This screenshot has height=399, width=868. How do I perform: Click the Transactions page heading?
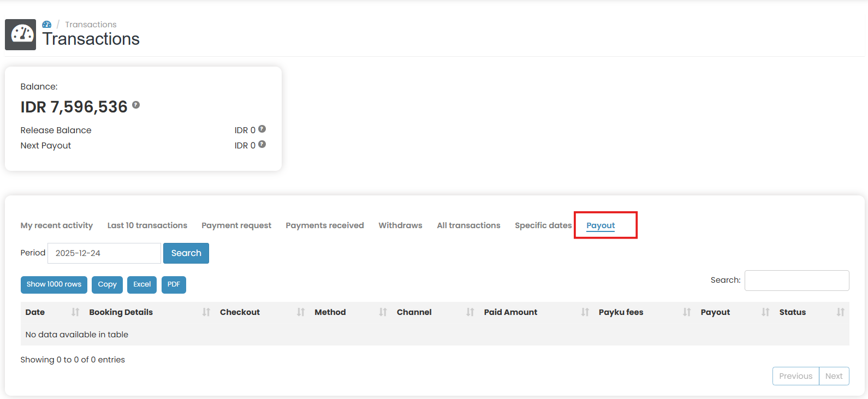point(91,39)
